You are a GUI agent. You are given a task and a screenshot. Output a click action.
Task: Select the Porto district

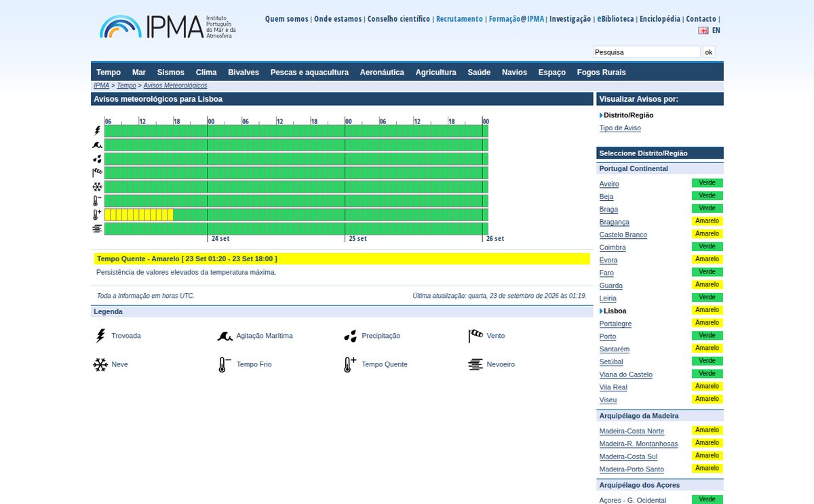click(x=608, y=336)
